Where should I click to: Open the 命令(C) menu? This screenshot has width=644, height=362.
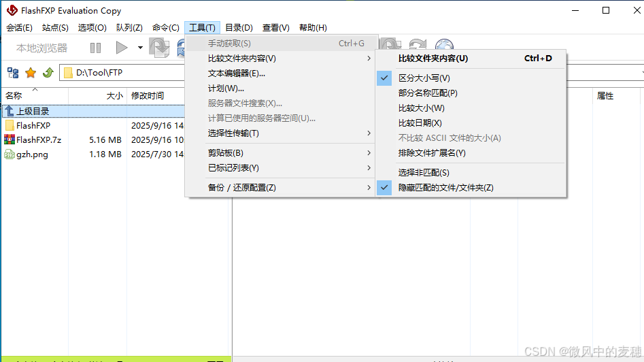coord(165,27)
